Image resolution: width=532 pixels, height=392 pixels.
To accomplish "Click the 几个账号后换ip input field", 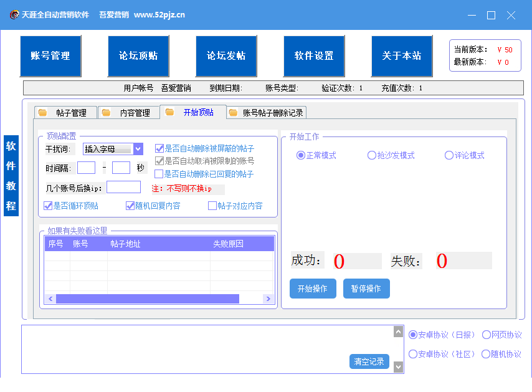I will tap(123, 187).
